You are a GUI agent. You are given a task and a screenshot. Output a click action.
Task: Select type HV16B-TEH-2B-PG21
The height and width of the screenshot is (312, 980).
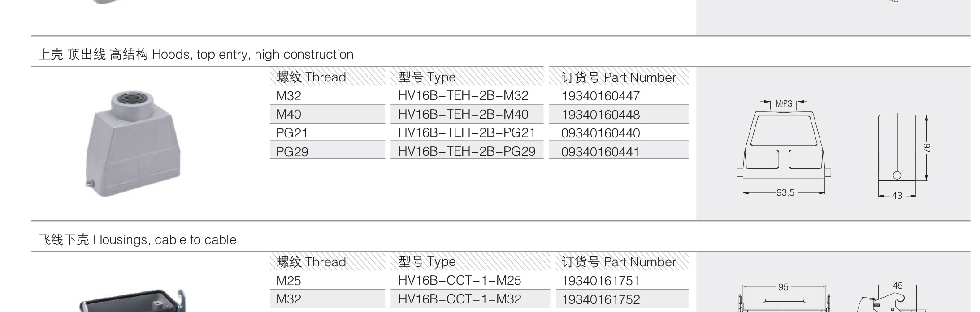coord(466,133)
